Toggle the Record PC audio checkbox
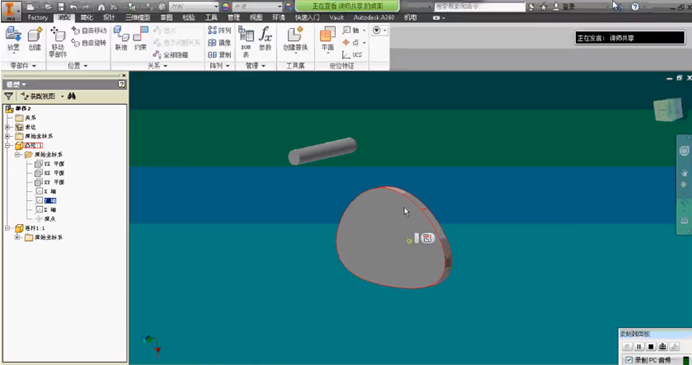This screenshot has width=692, height=365. tap(629, 360)
